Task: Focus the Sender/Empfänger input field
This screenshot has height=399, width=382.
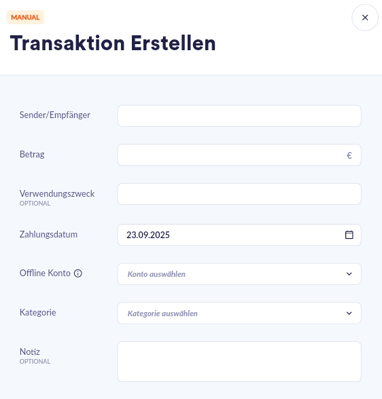Action: point(239,116)
